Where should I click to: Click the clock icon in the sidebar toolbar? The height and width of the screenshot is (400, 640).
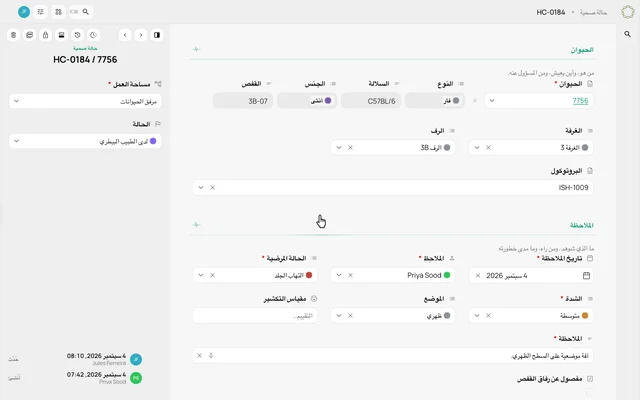click(93, 35)
